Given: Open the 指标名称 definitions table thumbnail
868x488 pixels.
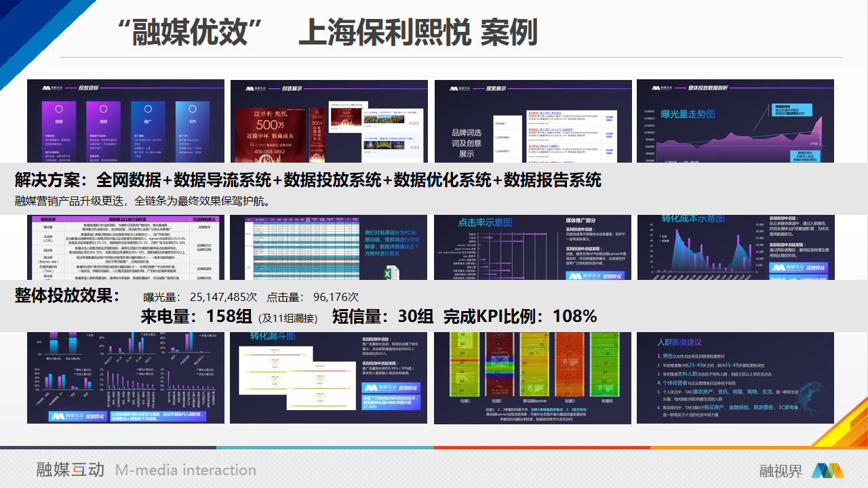Looking at the screenshot, I should (125, 247).
